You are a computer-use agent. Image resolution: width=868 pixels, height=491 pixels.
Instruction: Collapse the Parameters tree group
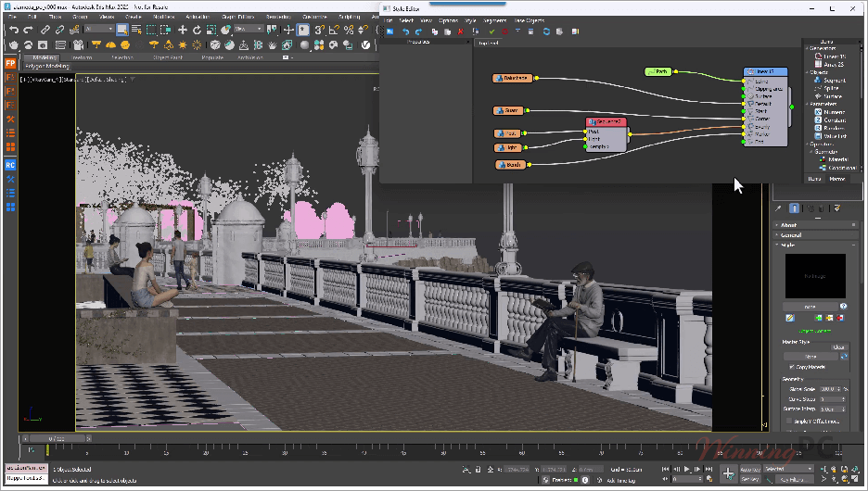tap(807, 104)
